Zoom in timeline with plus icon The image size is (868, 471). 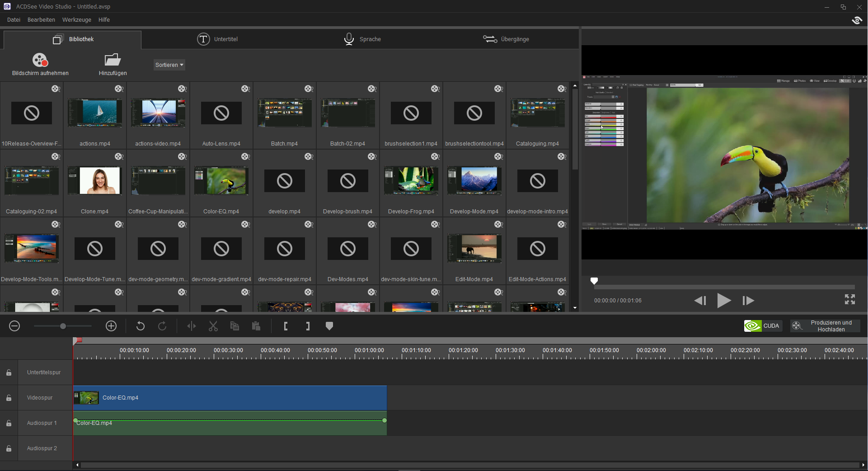point(111,326)
